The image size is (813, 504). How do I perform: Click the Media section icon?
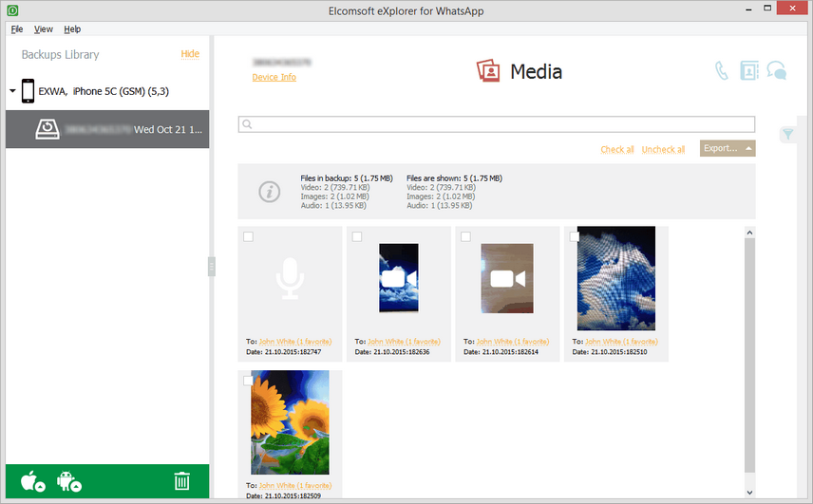[488, 71]
